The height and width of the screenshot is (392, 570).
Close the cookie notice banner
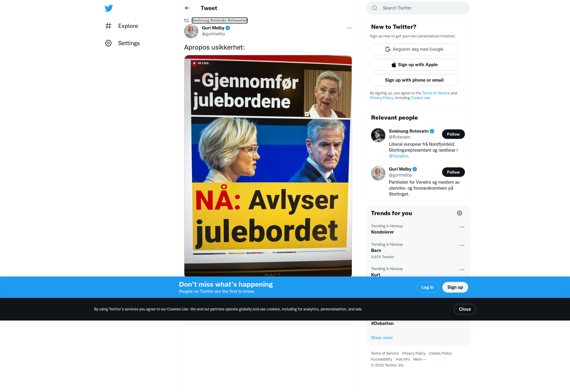[x=465, y=309]
